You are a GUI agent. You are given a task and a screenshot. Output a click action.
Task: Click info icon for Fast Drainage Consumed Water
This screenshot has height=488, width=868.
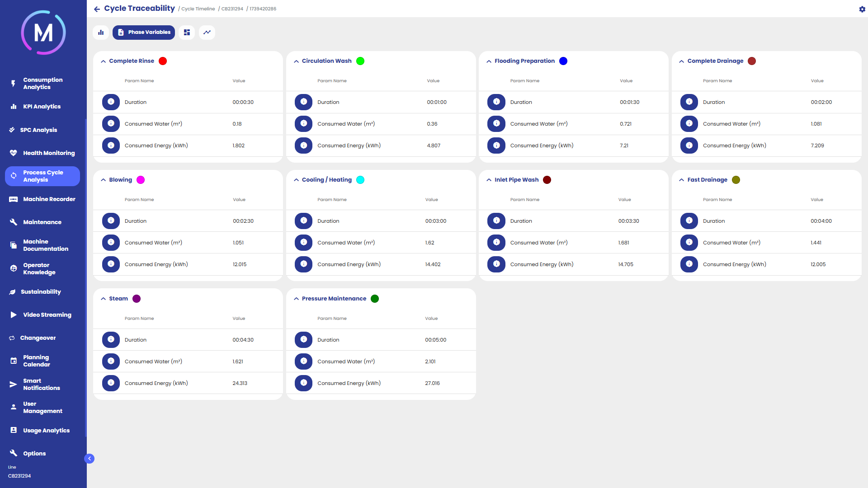[x=689, y=243]
